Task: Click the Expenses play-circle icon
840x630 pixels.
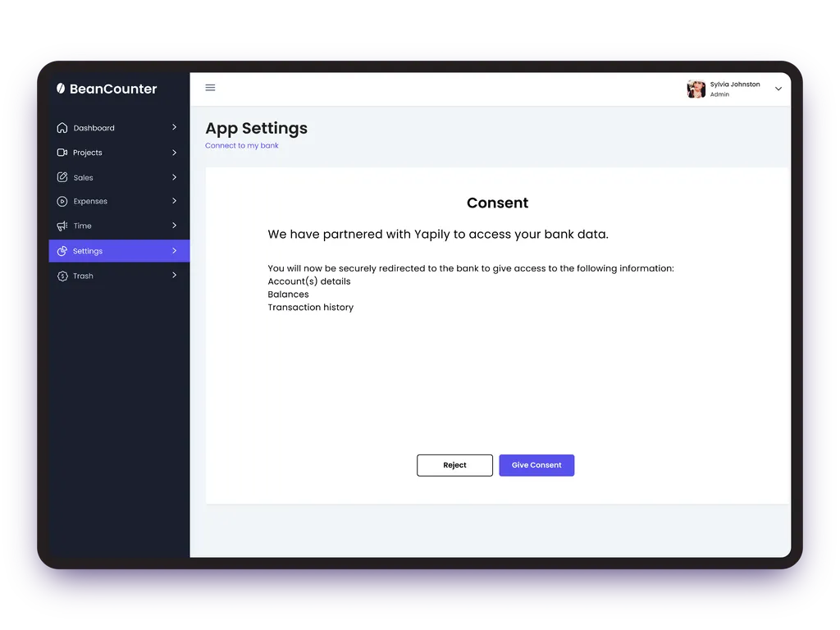Action: point(62,202)
